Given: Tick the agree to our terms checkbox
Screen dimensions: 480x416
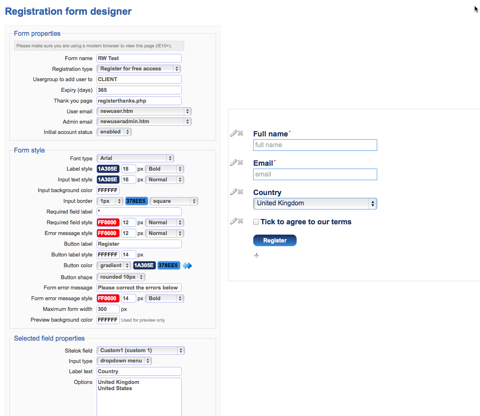Looking at the screenshot, I should pos(256,222).
